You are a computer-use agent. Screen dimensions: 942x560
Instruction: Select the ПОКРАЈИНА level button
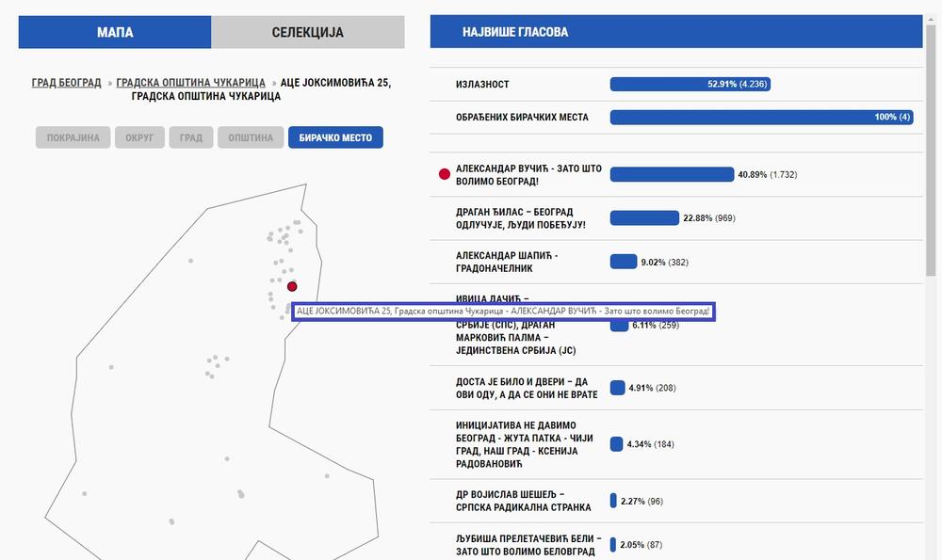pos(73,137)
